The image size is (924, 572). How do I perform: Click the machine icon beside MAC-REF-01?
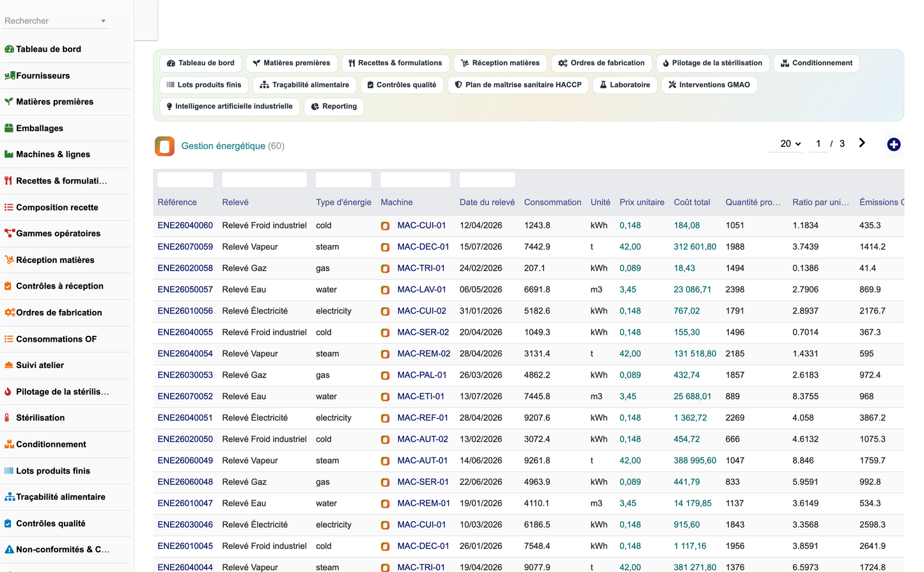coord(386,418)
